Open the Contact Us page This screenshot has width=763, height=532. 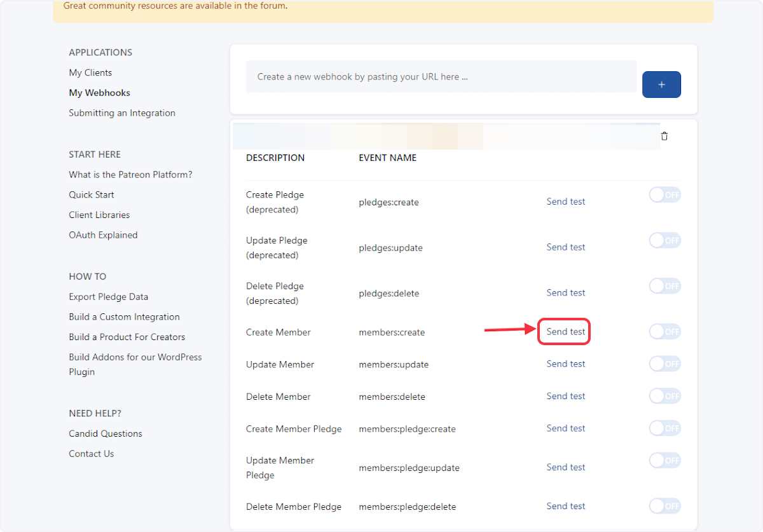click(x=91, y=453)
